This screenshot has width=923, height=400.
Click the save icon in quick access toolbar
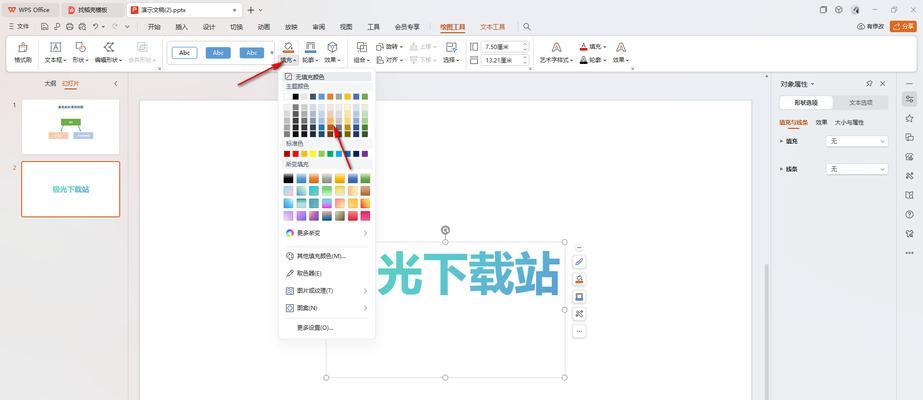45,26
